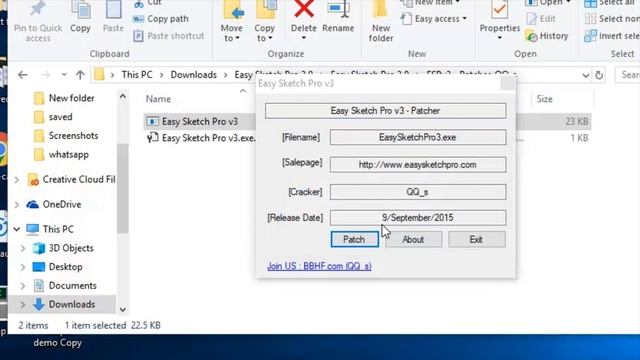Open New folder in navigation pane
Image resolution: width=640 pixels, height=360 pixels.
point(71,98)
